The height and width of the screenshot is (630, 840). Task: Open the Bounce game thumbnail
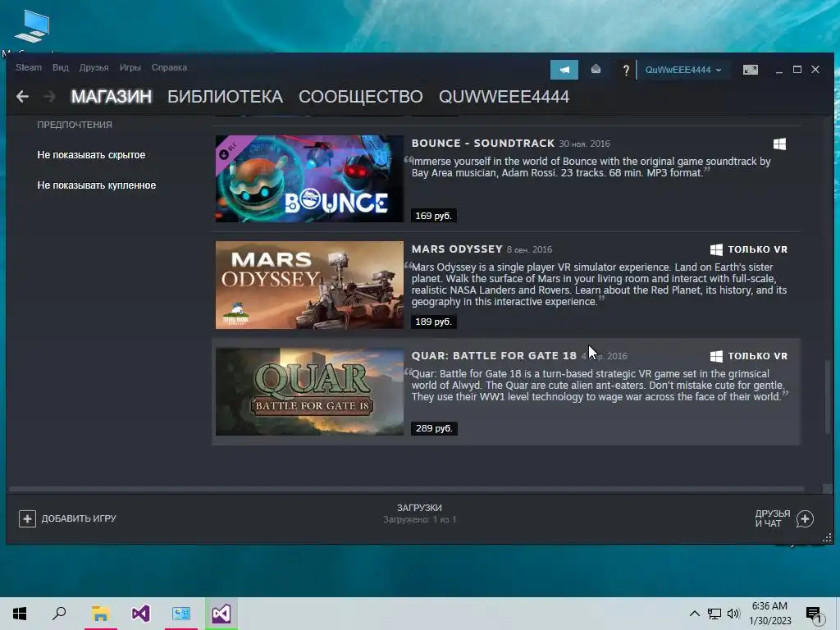click(x=309, y=178)
